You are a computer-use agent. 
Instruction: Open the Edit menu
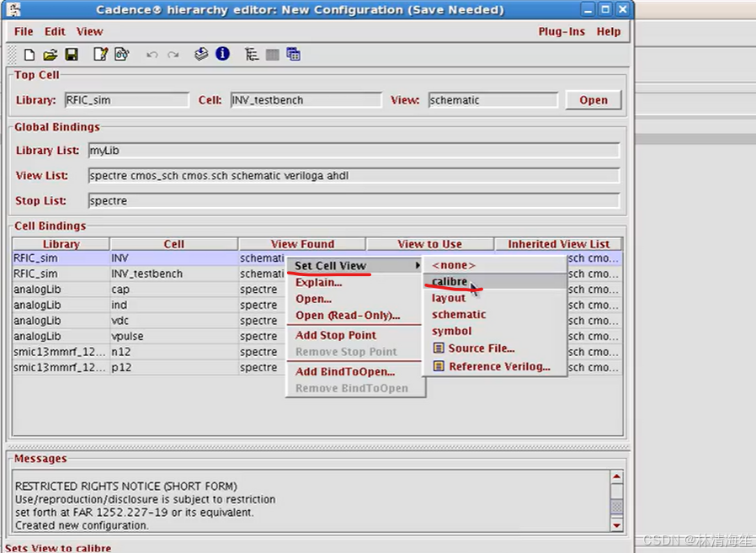[x=55, y=32]
